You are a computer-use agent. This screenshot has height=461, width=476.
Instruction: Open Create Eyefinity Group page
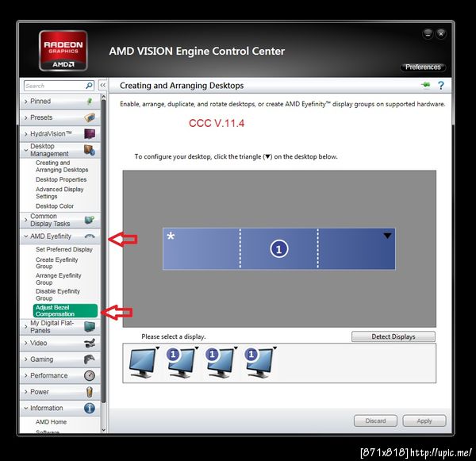[57, 263]
